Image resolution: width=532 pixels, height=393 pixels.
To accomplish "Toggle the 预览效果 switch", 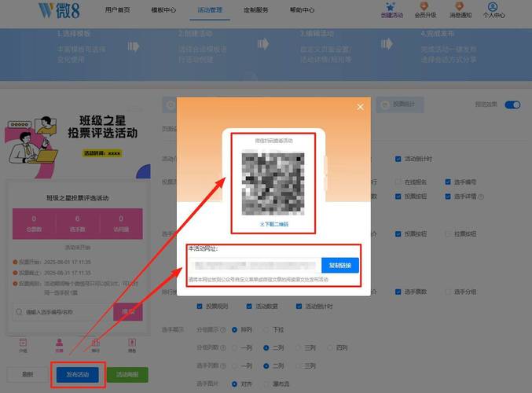I will (512, 105).
